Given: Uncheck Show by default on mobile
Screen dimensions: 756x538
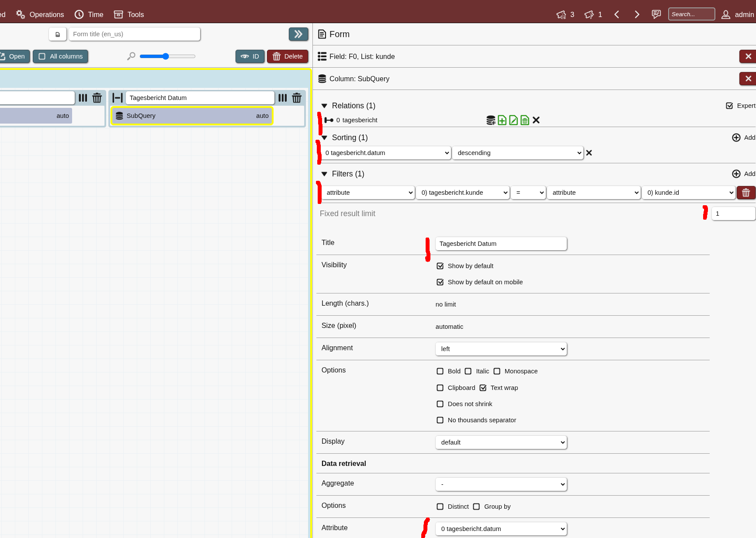Looking at the screenshot, I should point(440,282).
